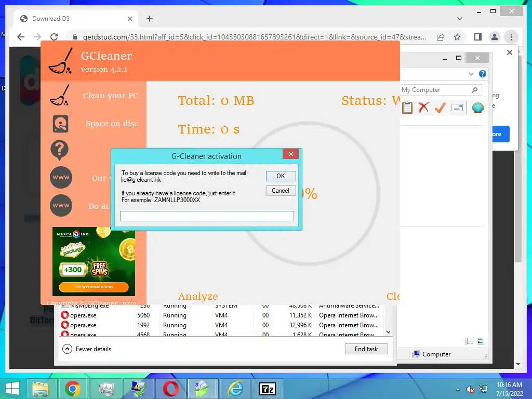Click the padlock site info icon
This screenshot has width=532, height=399.
tap(75, 37)
